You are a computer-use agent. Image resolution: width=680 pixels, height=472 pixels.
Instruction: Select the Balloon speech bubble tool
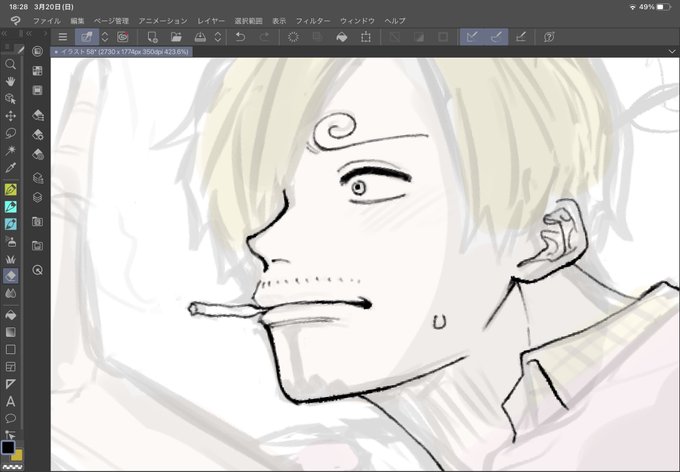(x=10, y=419)
